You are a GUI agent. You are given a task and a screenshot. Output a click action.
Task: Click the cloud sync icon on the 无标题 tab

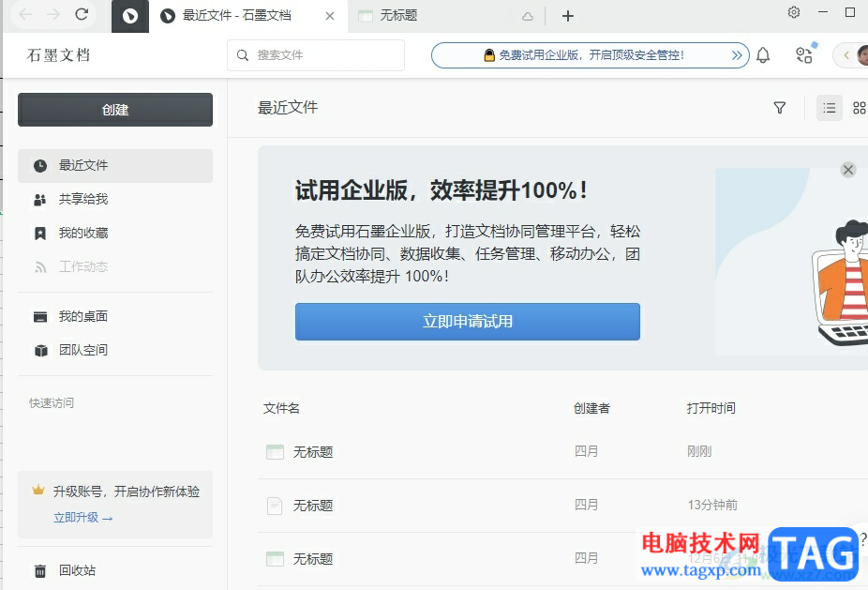click(528, 17)
